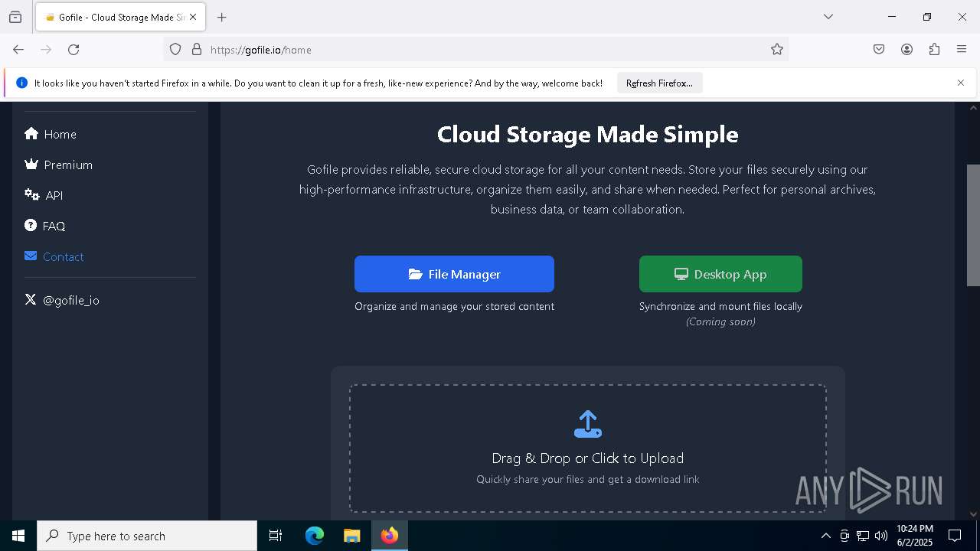Open the Premium sidebar link
The height and width of the screenshot is (551, 980).
[58, 165]
